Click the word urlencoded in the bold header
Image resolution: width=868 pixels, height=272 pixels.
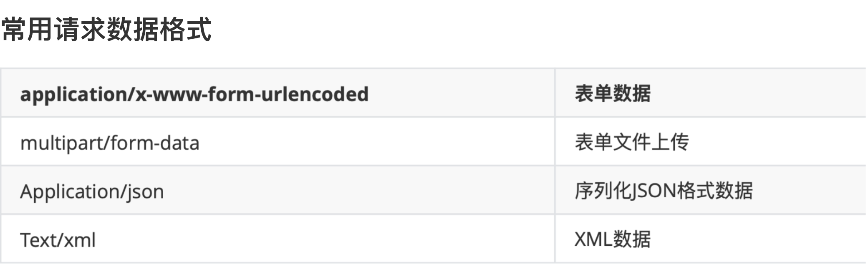(x=315, y=94)
